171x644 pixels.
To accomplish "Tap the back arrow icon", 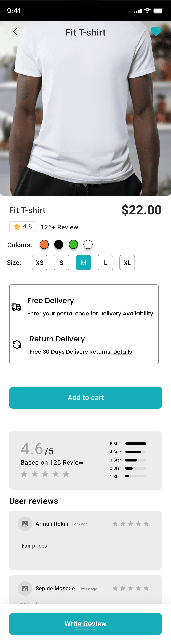I will (15, 32).
